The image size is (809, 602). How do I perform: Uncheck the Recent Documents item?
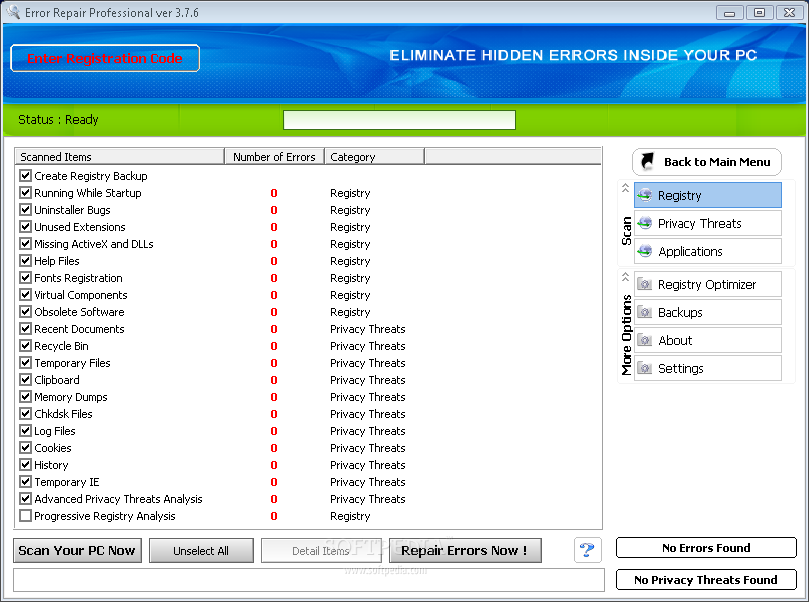point(25,329)
